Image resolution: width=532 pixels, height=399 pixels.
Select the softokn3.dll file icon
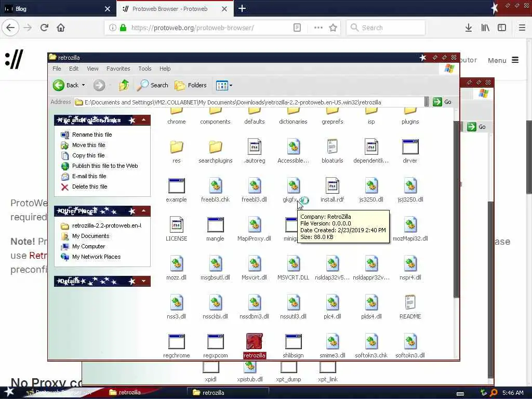tap(410, 341)
